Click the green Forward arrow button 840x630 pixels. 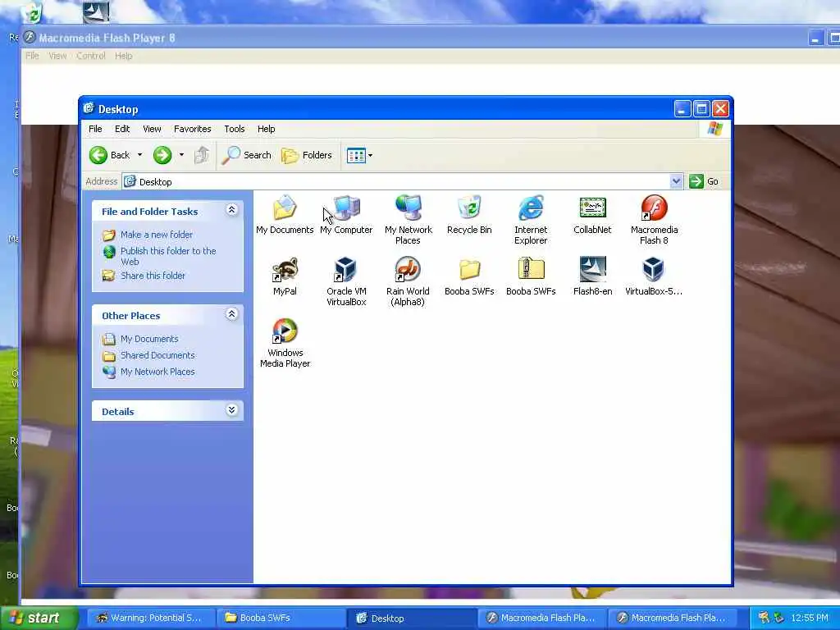[162, 155]
